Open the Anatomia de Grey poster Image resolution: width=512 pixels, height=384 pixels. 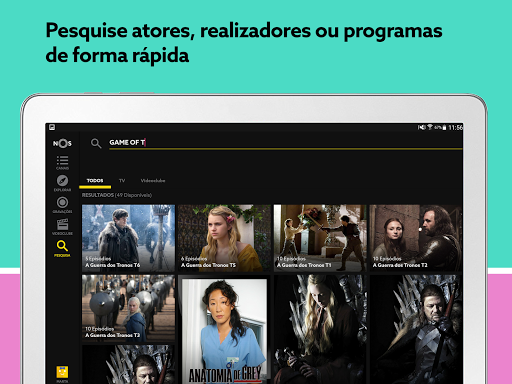point(224,329)
